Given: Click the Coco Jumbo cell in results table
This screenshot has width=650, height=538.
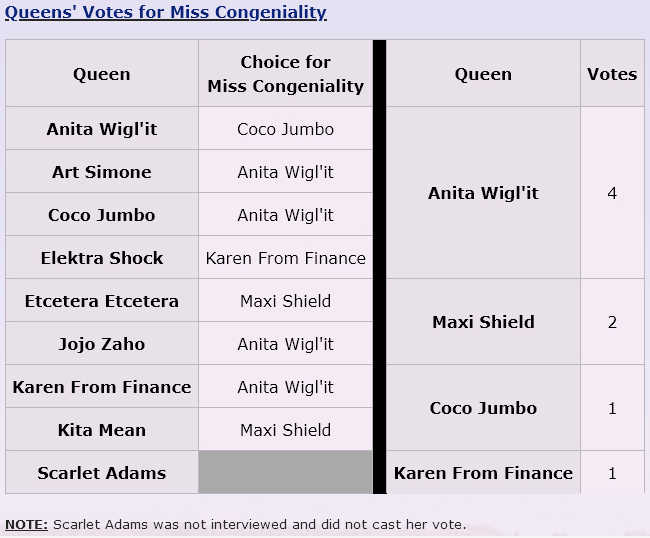Looking at the screenshot, I should tap(483, 408).
